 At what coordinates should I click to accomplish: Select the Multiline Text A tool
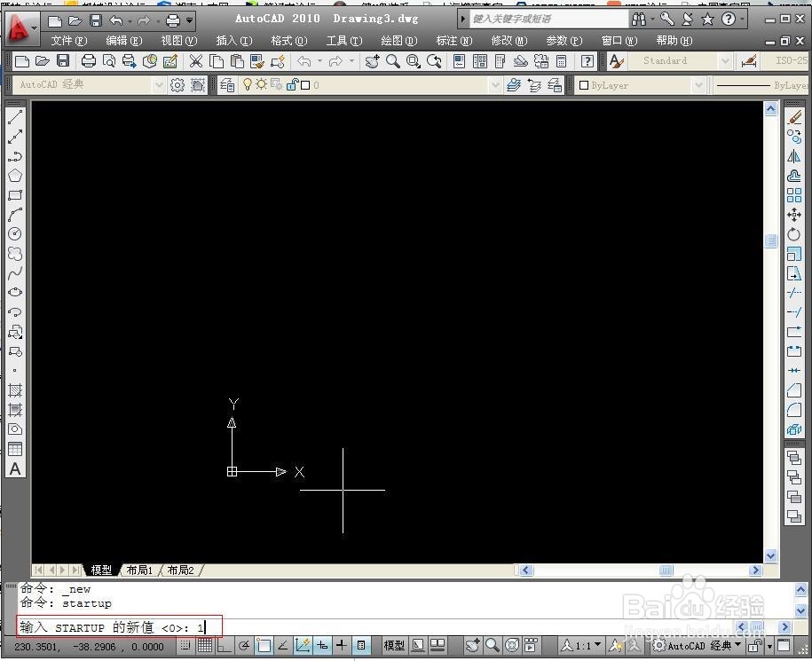(x=15, y=469)
